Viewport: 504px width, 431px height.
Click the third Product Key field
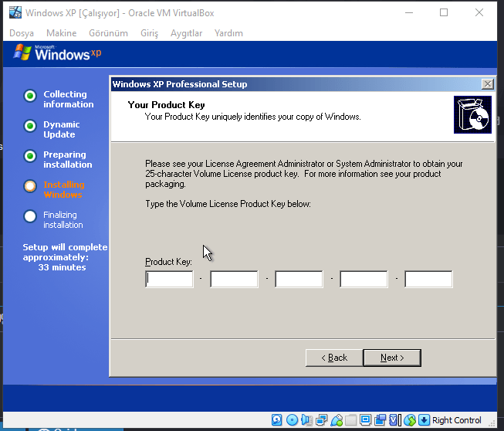299,279
